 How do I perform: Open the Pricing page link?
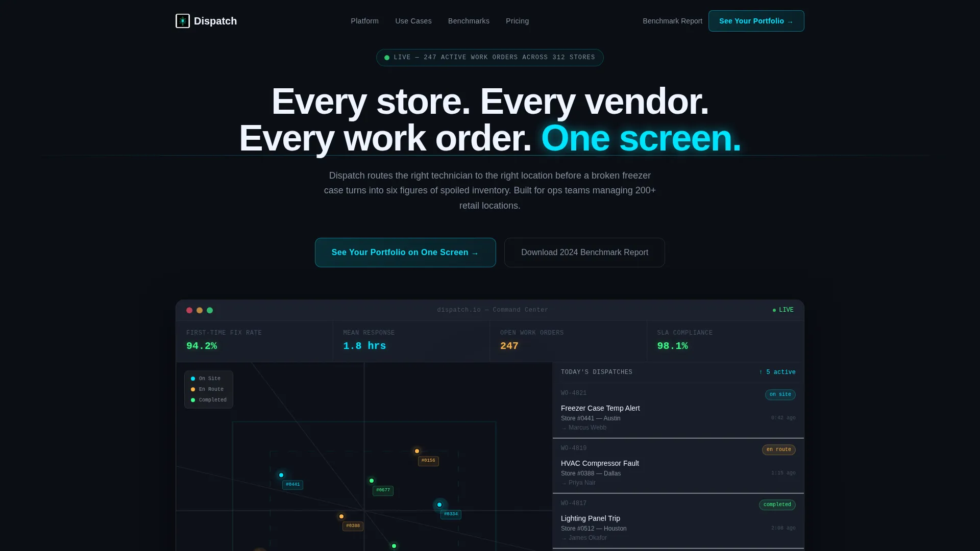click(517, 21)
